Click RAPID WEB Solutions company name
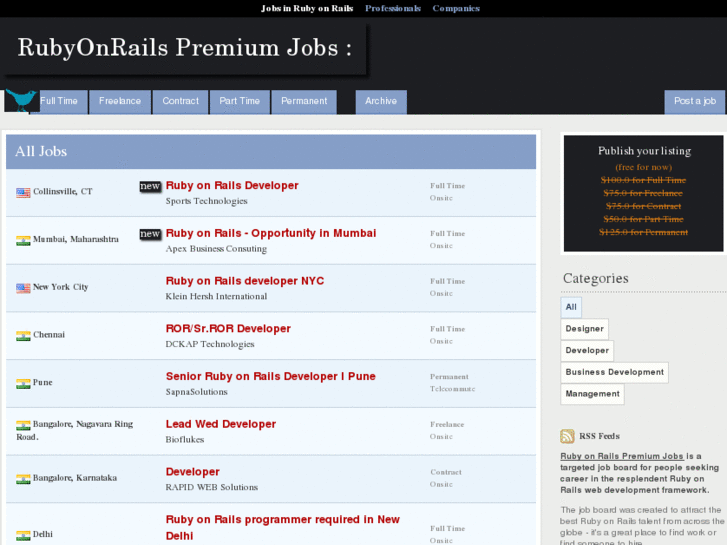Image resolution: width=727 pixels, height=545 pixels. pyautogui.click(x=211, y=487)
